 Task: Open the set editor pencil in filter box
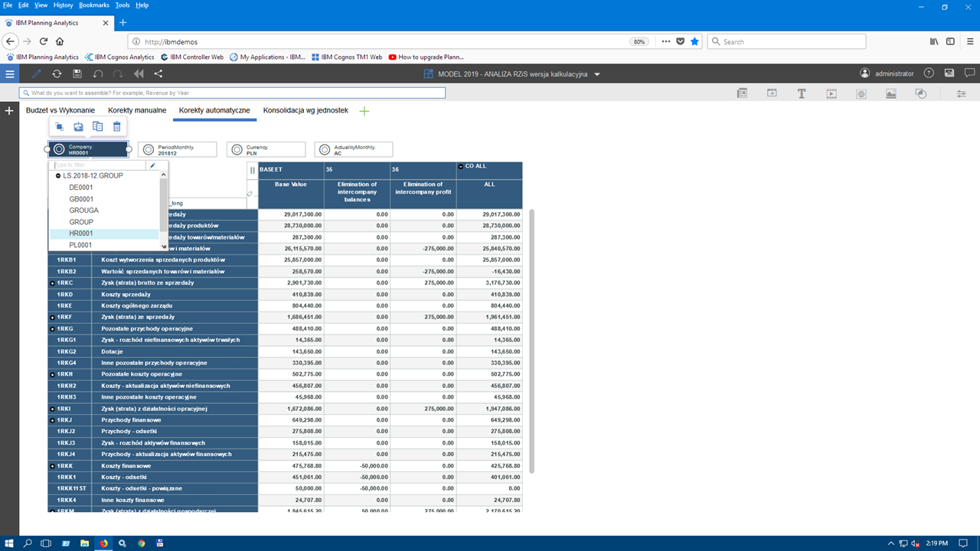click(153, 165)
